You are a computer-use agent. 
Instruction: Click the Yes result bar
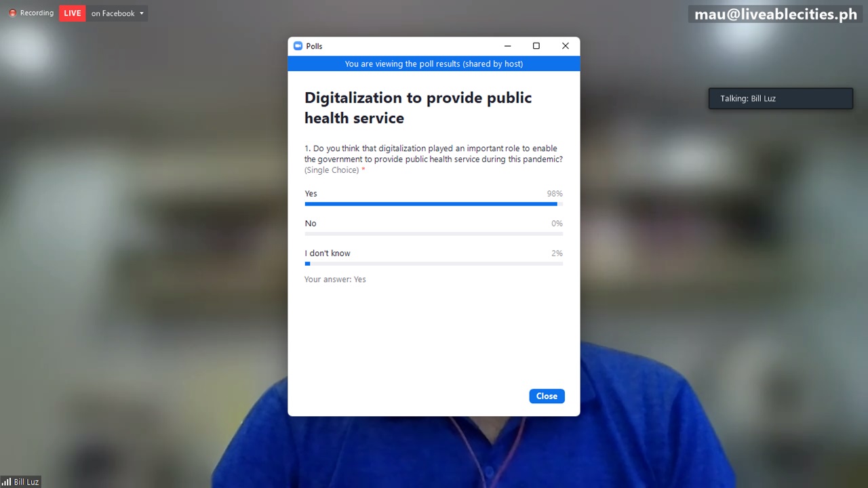point(433,204)
